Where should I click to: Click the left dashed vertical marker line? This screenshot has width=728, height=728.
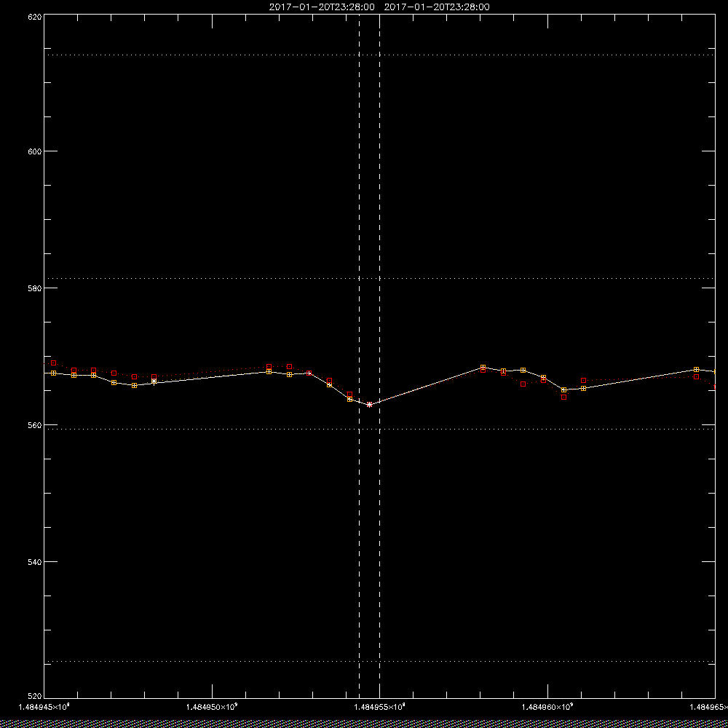(x=360, y=357)
